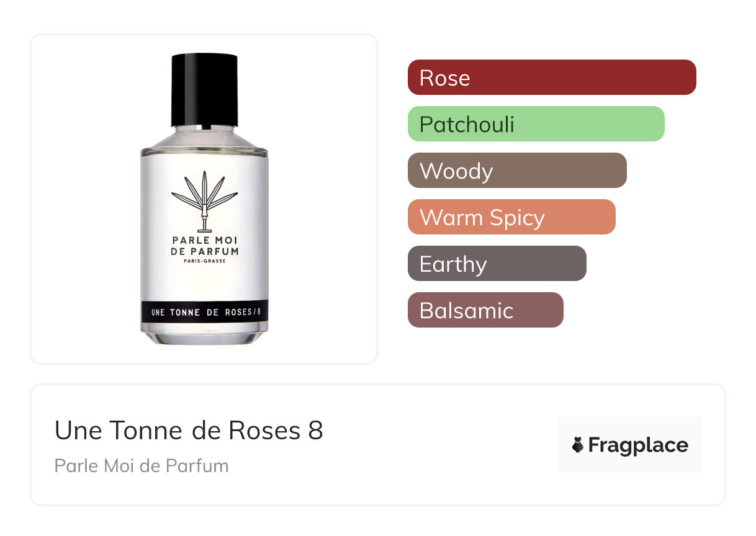Click the Balsamic accord bar
This screenshot has width=756, height=536.
(x=485, y=310)
